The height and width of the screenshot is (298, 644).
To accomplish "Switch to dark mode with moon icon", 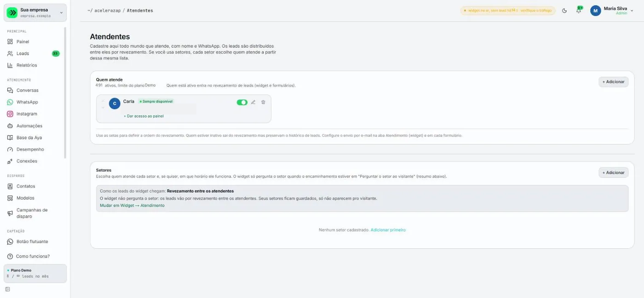I will (x=564, y=11).
